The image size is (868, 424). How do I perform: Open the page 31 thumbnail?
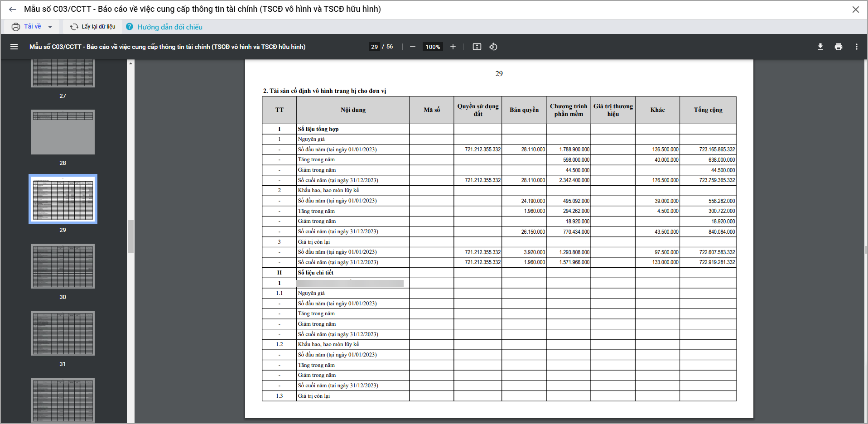click(x=63, y=333)
